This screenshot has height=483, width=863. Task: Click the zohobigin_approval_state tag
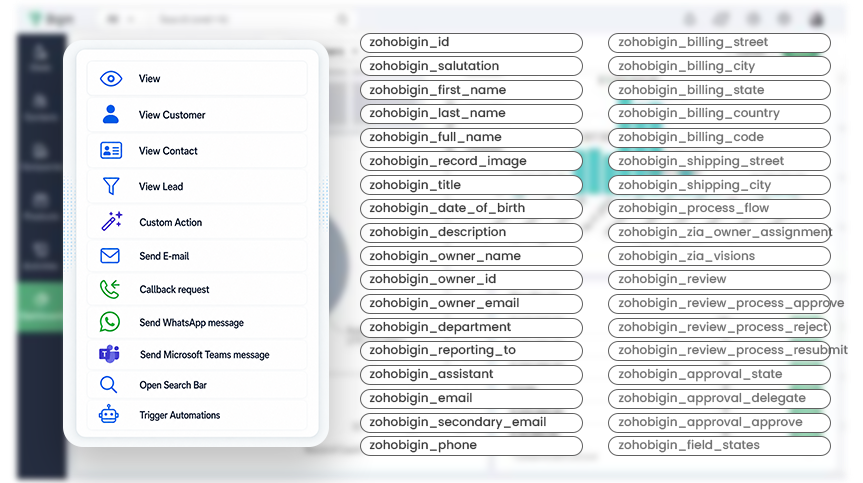719,374
